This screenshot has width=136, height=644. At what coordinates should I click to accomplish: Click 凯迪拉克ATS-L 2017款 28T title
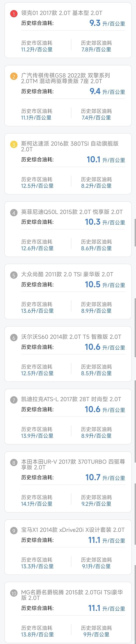71,399
